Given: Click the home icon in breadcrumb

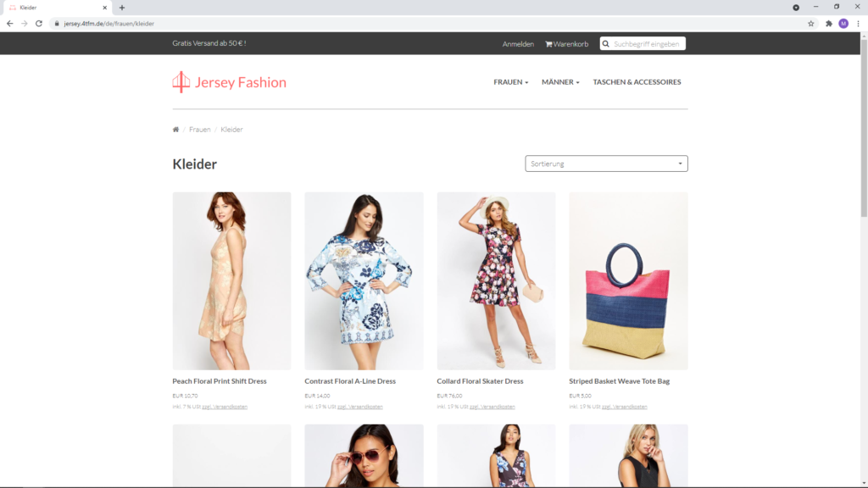Looking at the screenshot, I should tap(175, 130).
